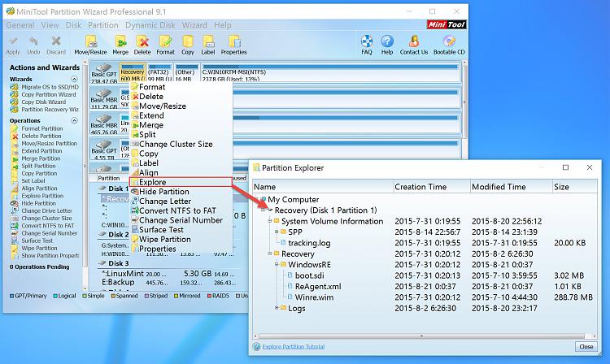The height and width of the screenshot is (364, 610).
Task: Open the Explore Partition Tutorial link
Action: click(294, 346)
